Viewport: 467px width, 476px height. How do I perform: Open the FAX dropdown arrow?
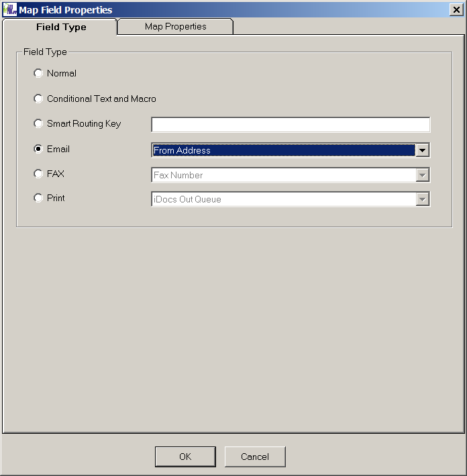click(422, 175)
